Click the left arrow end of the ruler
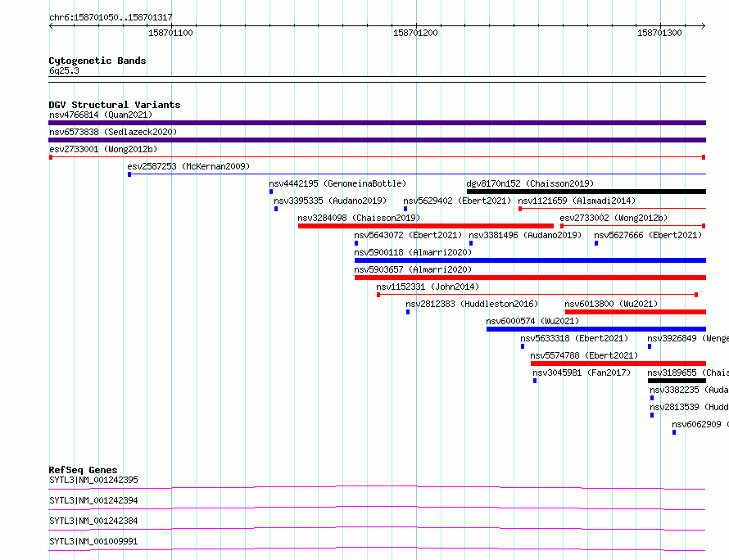 pyautogui.click(x=51, y=25)
